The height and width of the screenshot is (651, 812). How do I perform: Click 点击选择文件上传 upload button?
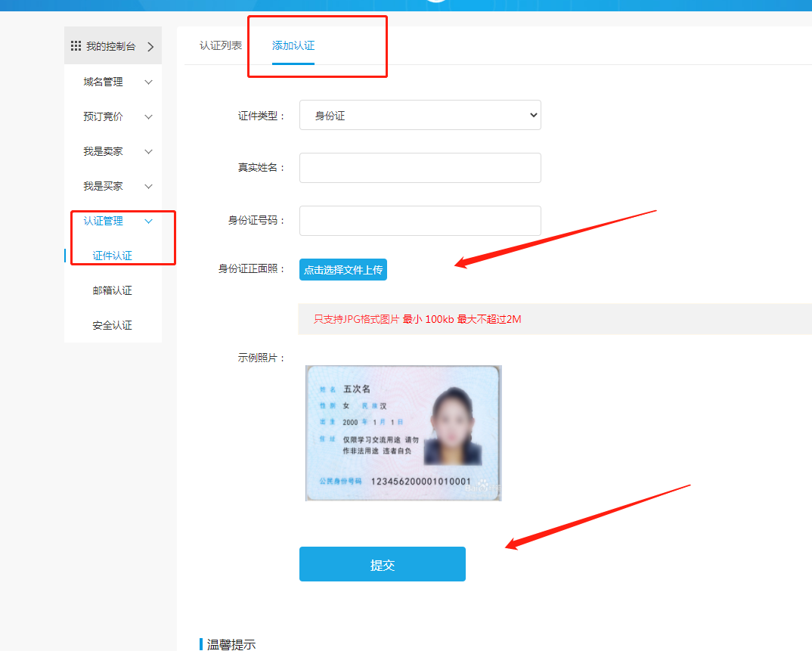(343, 270)
